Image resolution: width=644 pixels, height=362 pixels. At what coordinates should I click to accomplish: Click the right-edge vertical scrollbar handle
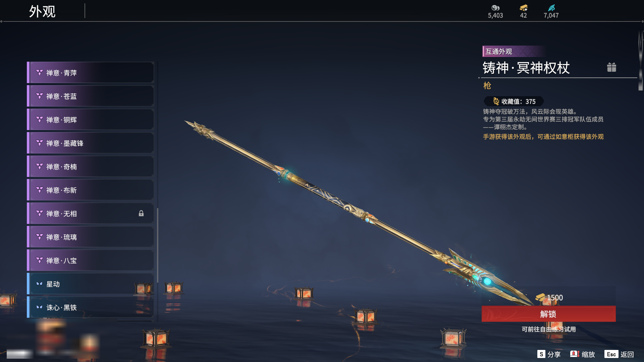click(641, 60)
